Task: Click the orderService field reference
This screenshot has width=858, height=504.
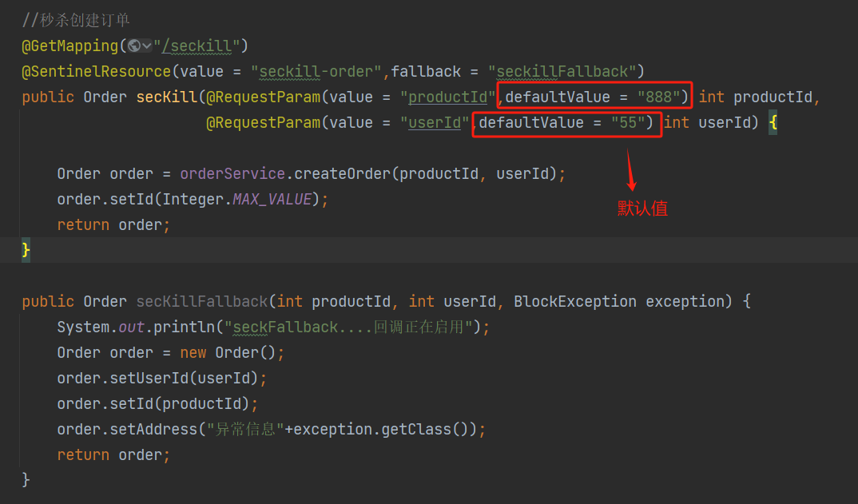Action: (232, 174)
